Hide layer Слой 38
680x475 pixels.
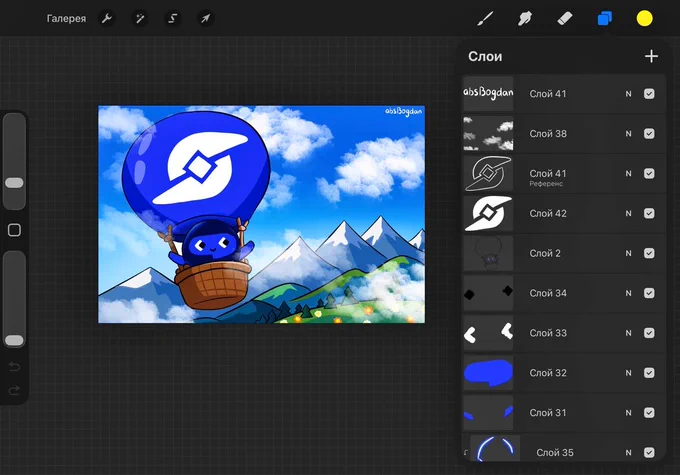(x=649, y=134)
